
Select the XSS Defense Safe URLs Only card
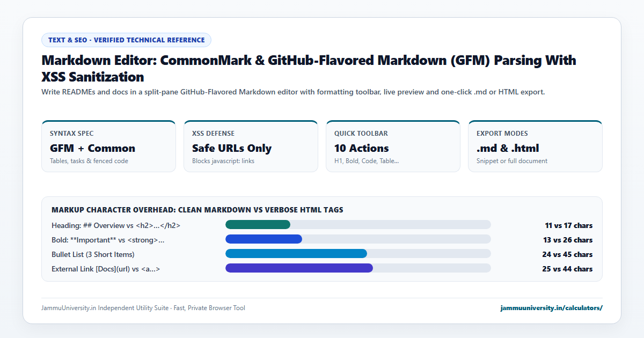tap(251, 146)
